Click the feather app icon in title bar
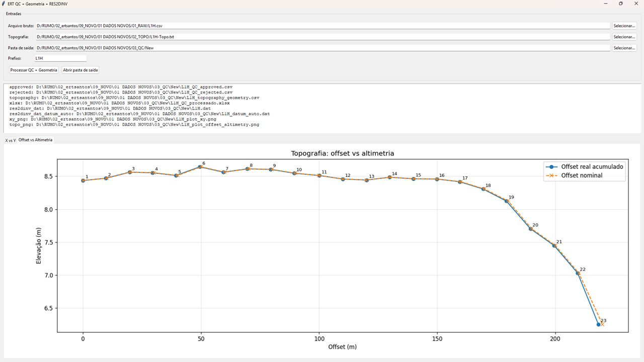This screenshot has height=362, width=644. click(4, 4)
